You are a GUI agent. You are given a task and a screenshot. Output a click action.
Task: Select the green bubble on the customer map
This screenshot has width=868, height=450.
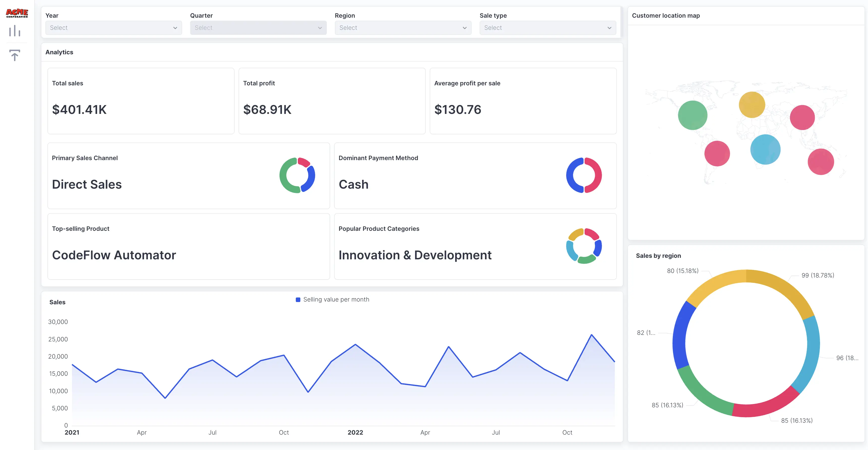coord(692,115)
